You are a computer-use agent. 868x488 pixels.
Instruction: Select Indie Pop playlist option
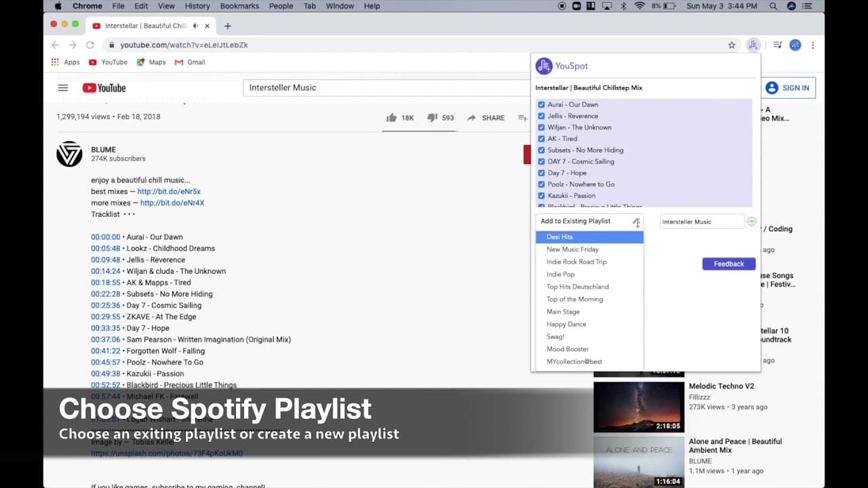589,274
